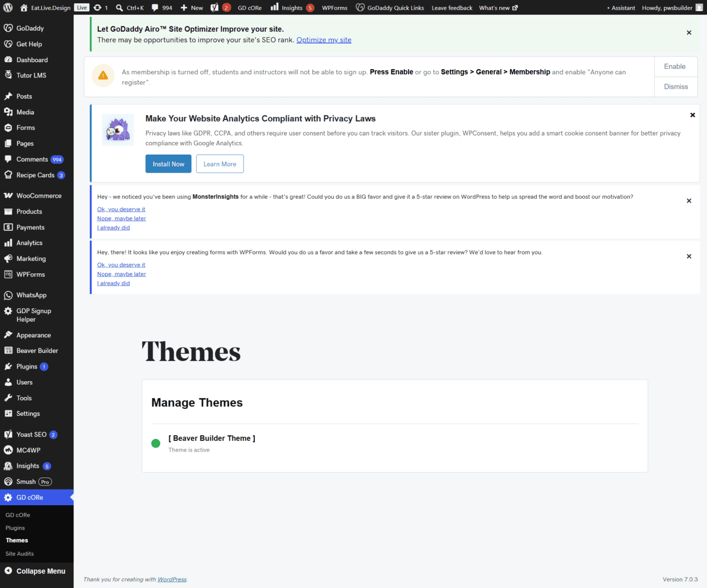Click the Marketing megaphone icon
Image resolution: width=707 pixels, height=588 pixels.
[x=8, y=259]
